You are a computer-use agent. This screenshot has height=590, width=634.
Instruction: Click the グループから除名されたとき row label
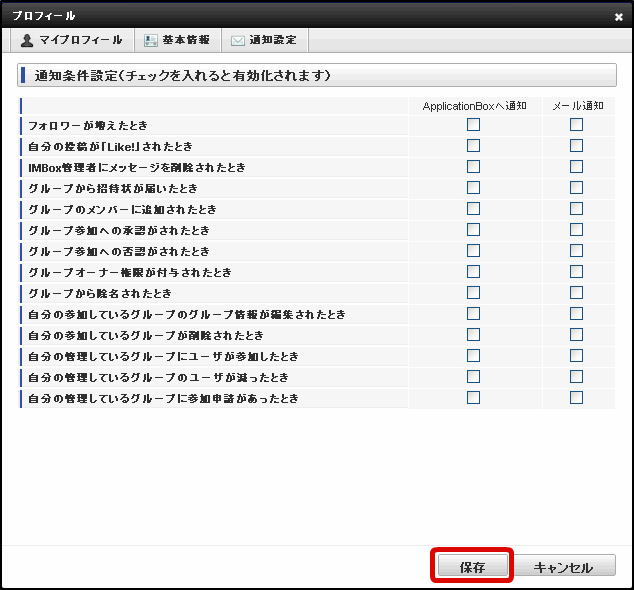tap(100, 294)
